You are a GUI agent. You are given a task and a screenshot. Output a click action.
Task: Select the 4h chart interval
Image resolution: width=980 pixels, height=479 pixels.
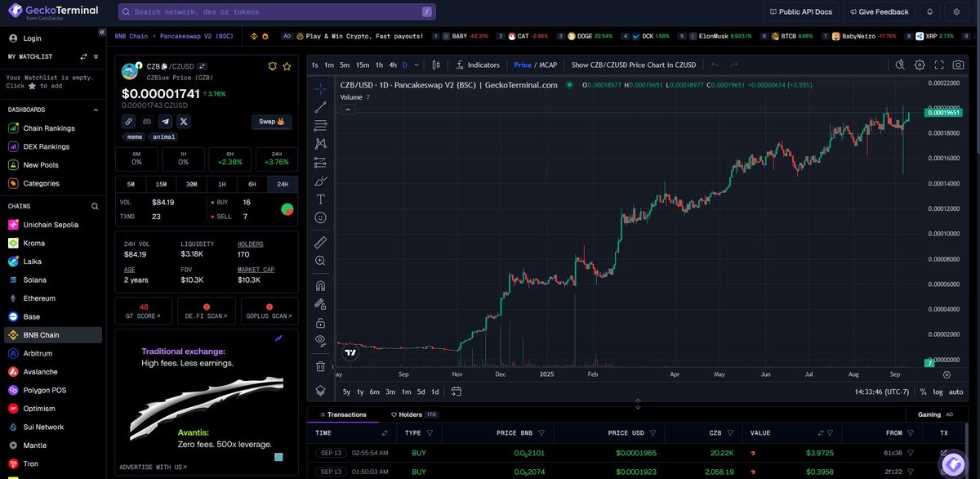[393, 65]
